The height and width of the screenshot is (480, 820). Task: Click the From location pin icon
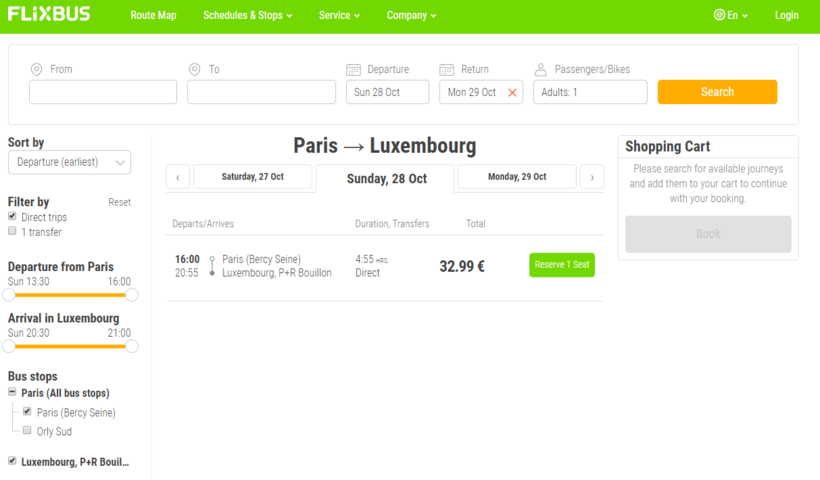pyautogui.click(x=36, y=69)
